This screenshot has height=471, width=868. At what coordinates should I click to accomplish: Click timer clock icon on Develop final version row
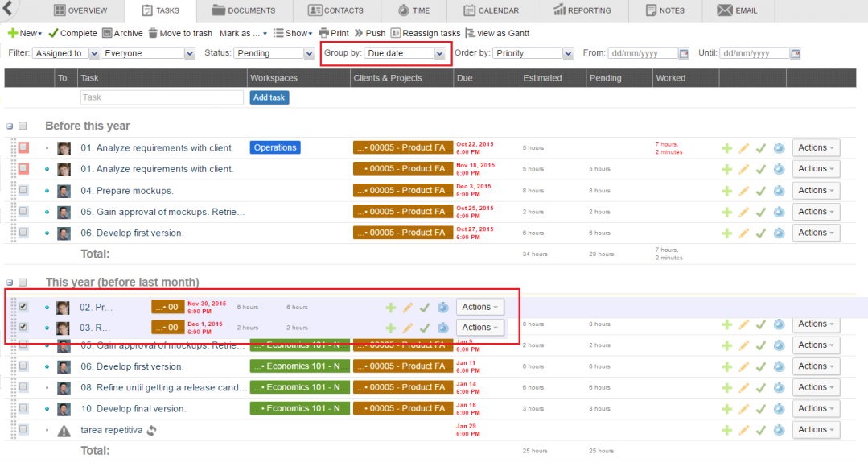(779, 409)
